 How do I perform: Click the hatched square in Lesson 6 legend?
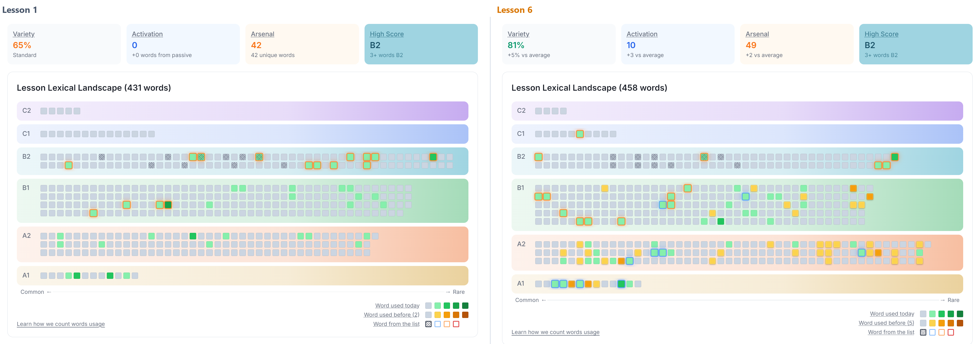click(x=923, y=332)
